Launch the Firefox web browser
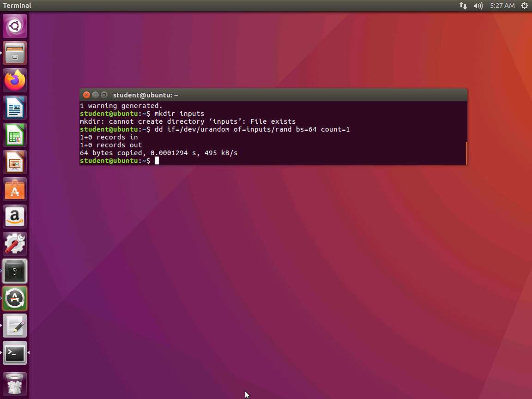The image size is (532, 399). [15, 80]
